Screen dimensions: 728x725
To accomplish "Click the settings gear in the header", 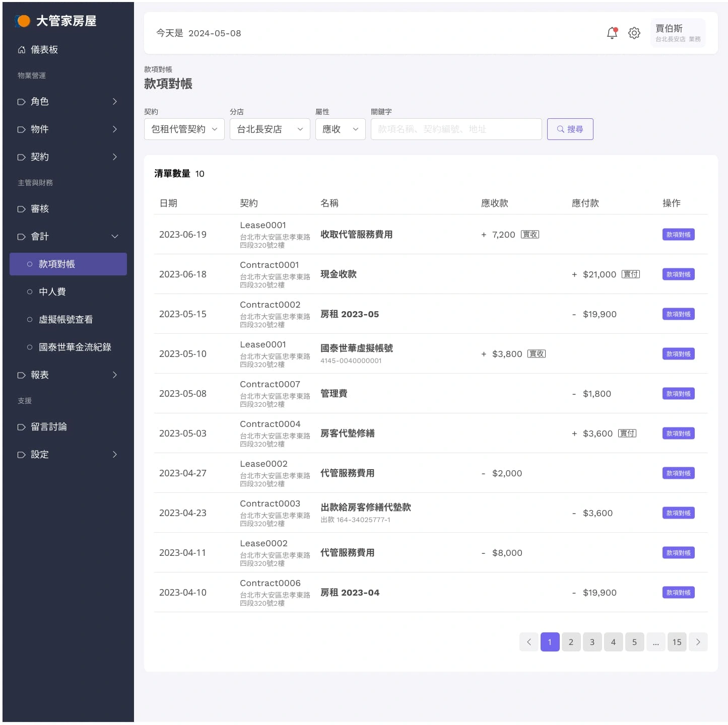I will coord(634,33).
